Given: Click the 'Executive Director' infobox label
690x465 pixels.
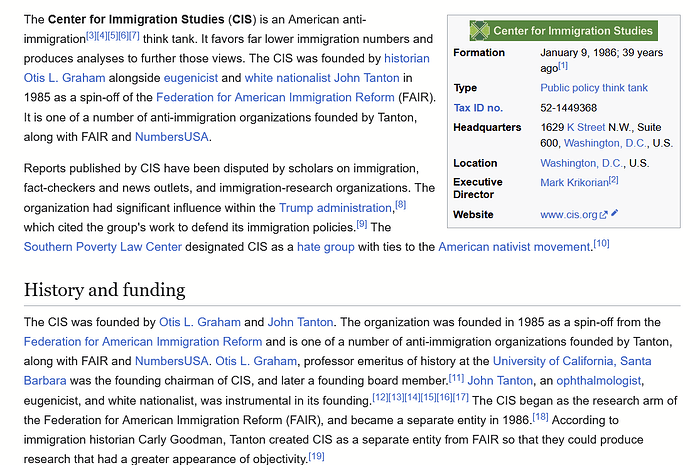Looking at the screenshot, I should click(x=478, y=188).
